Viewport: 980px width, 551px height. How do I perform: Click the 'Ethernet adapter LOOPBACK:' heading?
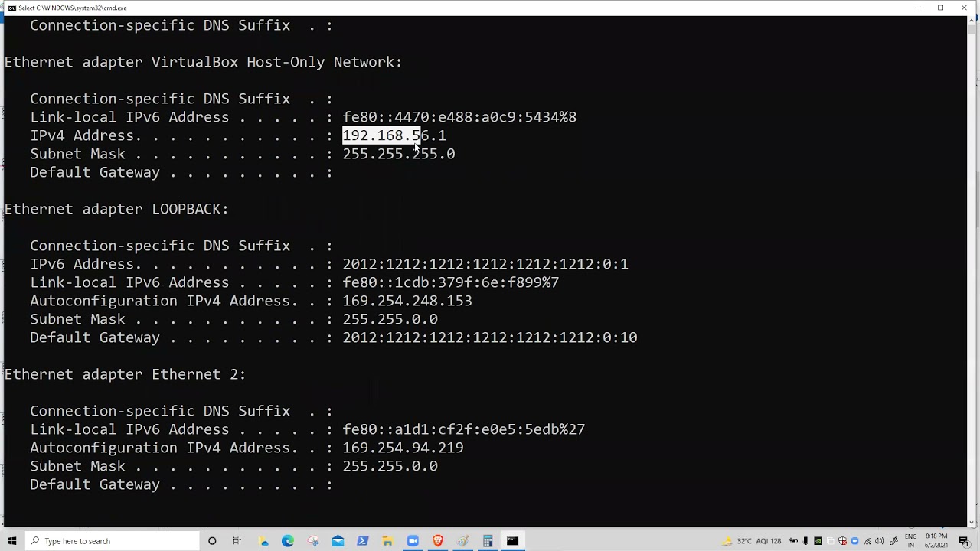116,209
